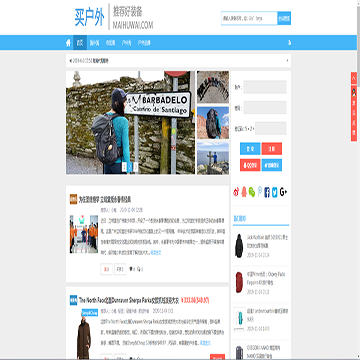
Task: Share via the Facebook icon
Action: coord(267,192)
